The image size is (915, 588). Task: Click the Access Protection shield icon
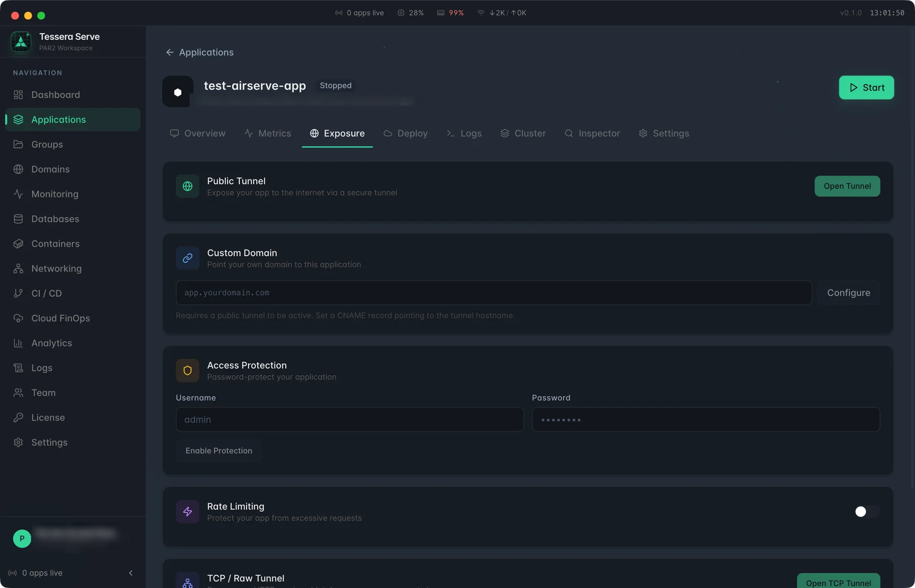coord(188,371)
